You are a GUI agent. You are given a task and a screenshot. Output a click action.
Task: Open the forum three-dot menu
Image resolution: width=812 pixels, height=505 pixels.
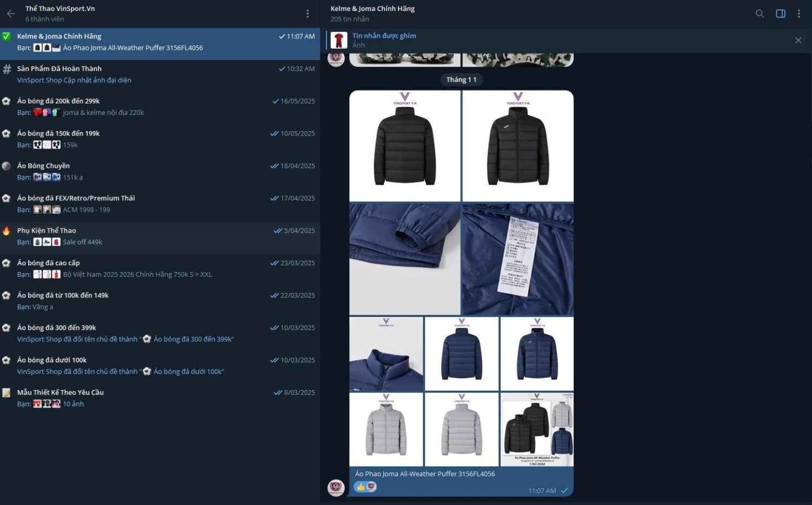pos(307,14)
